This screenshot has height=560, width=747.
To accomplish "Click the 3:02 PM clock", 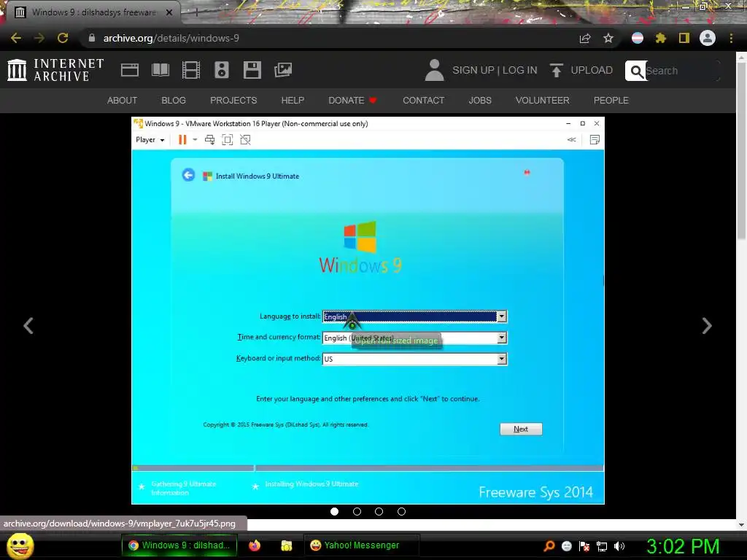I will (x=682, y=547).
